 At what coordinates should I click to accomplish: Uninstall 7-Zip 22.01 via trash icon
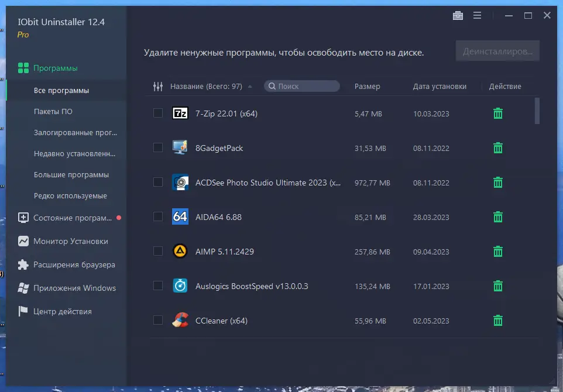[497, 114]
